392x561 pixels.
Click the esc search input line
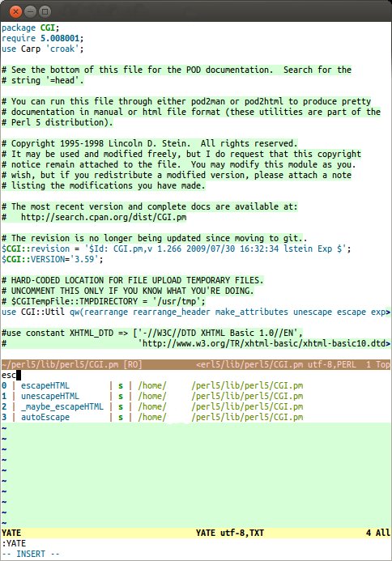(x=196, y=375)
